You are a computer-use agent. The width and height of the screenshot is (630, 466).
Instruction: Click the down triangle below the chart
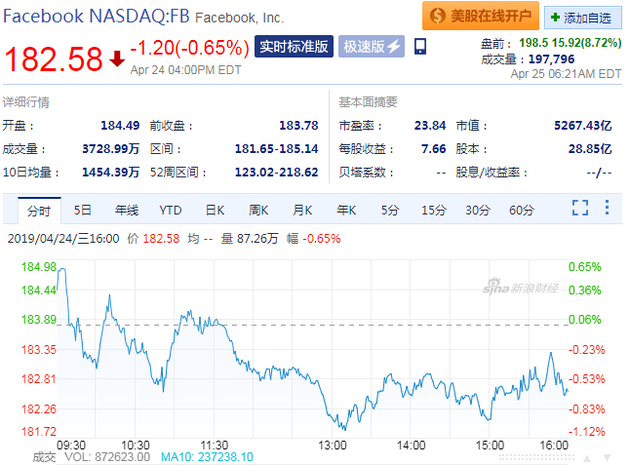click(607, 458)
